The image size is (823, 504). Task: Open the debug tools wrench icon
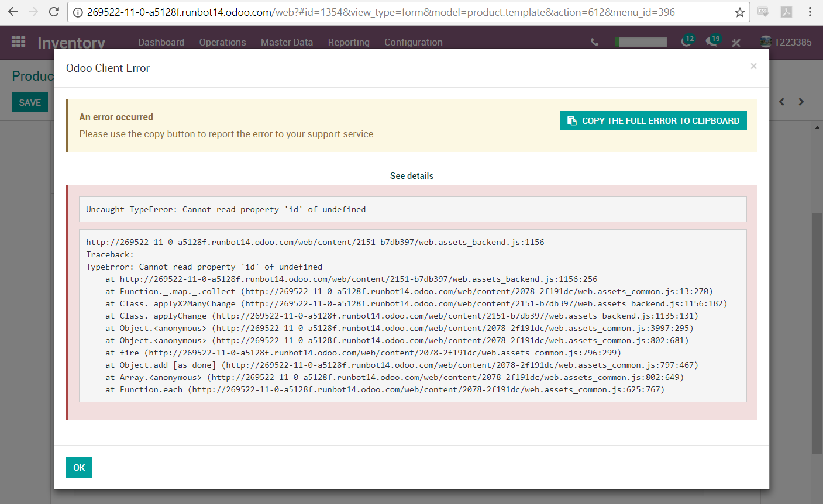click(x=736, y=42)
